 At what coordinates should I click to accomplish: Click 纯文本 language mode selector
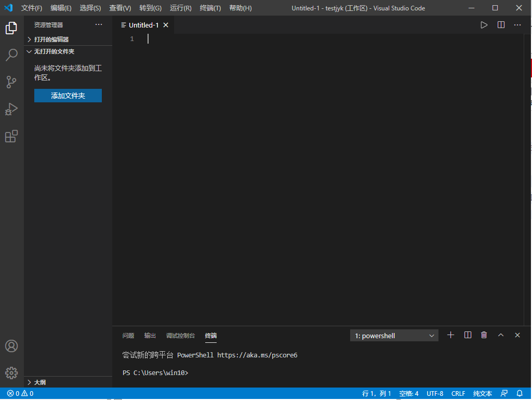point(483,394)
